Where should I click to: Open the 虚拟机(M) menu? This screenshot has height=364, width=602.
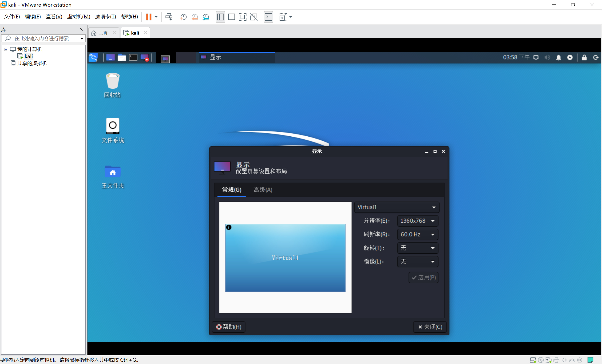pos(79,17)
